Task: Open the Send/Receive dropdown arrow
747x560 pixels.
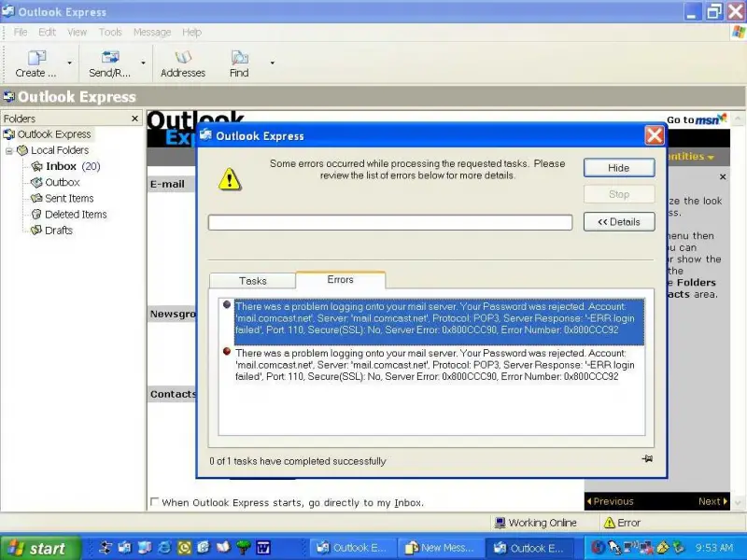Action: (143, 63)
